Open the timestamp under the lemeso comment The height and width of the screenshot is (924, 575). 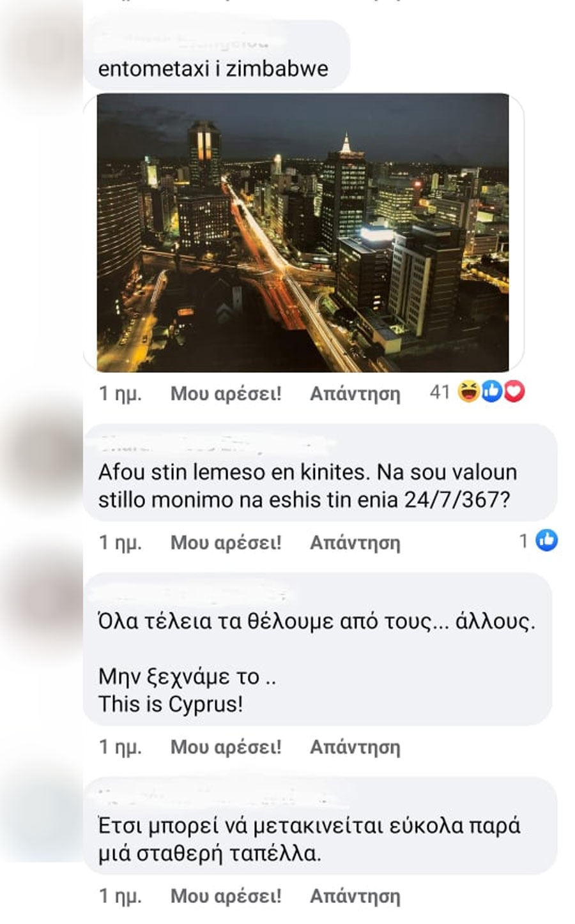(x=120, y=543)
